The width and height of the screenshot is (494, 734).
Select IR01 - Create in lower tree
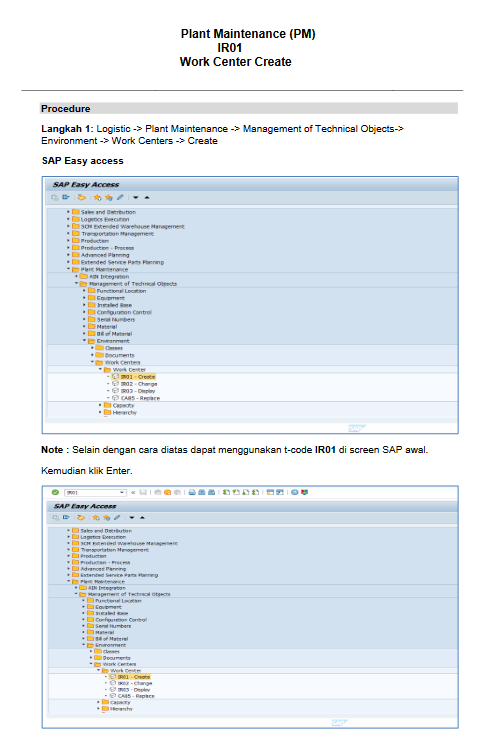(x=129, y=677)
